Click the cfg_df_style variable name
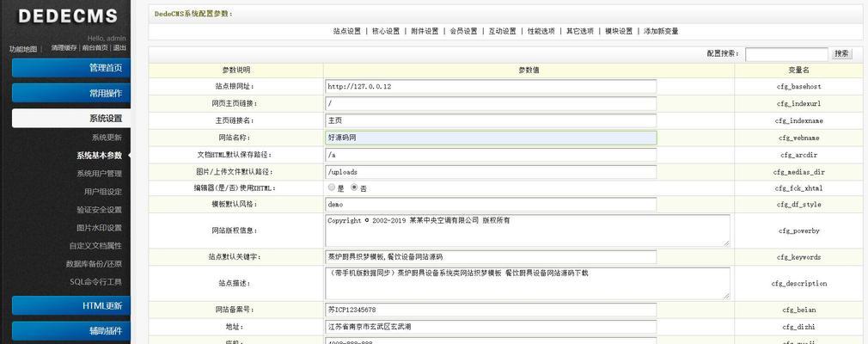The width and height of the screenshot is (868, 344). pyautogui.click(x=798, y=205)
